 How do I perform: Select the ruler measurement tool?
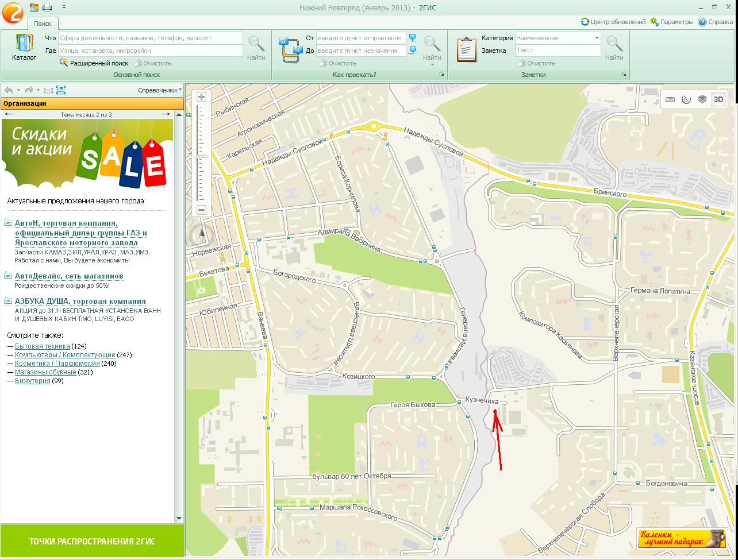pyautogui.click(x=670, y=99)
